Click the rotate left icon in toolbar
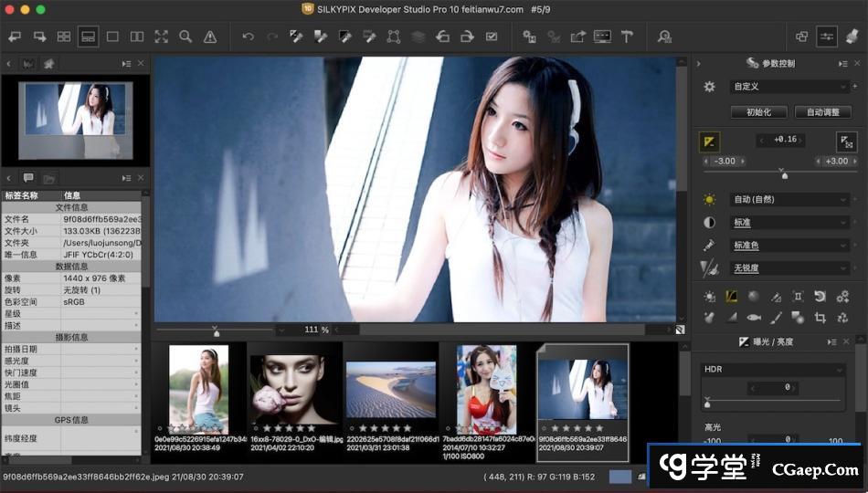The image size is (868, 493). 442,37
